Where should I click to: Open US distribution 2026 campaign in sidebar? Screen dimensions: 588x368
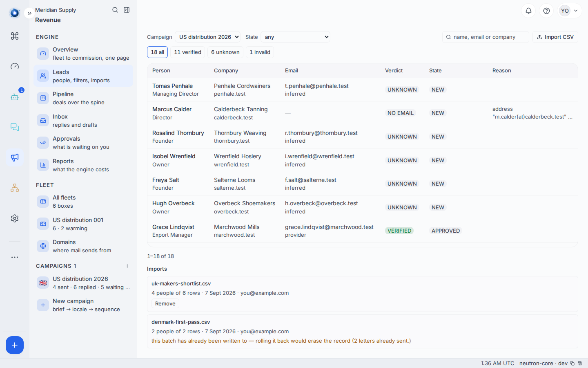click(83, 283)
